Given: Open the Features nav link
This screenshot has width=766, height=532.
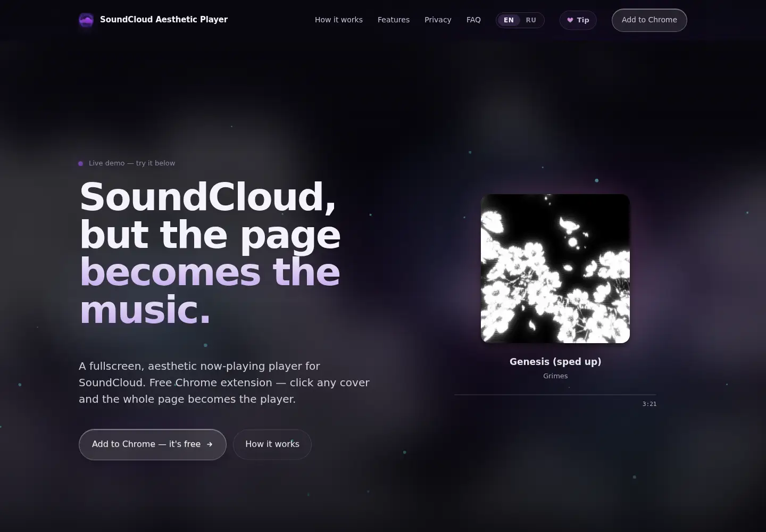Looking at the screenshot, I should (394, 20).
